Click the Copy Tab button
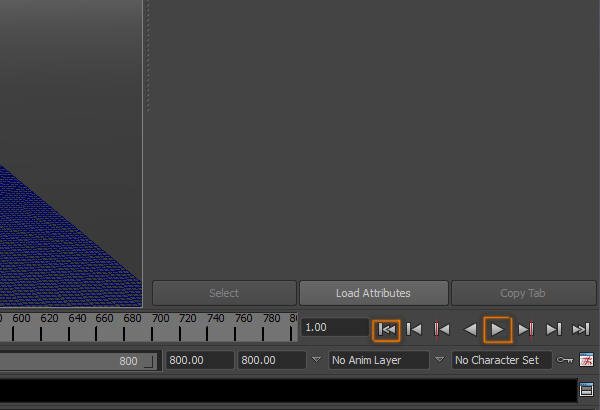 (x=522, y=293)
